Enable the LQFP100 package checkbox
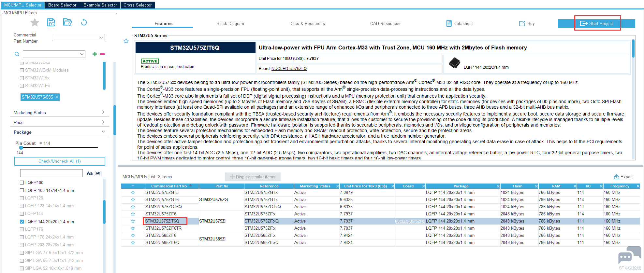This screenshot has height=273, width=644. click(22, 183)
